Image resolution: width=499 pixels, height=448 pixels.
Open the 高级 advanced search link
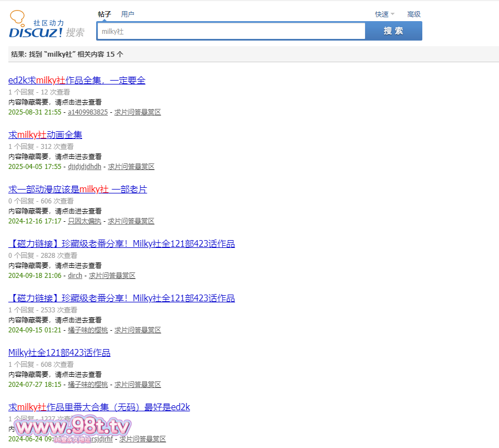(414, 14)
